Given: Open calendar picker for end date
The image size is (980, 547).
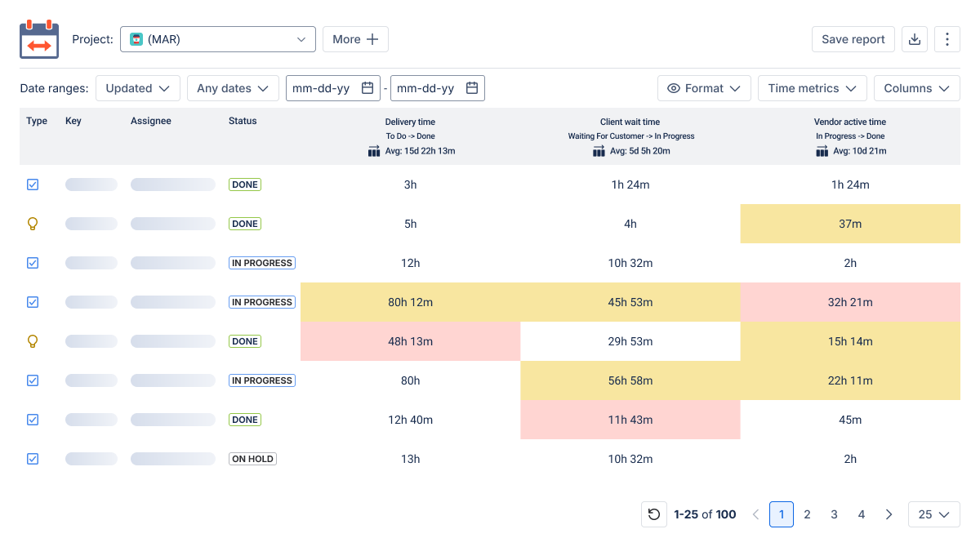Looking at the screenshot, I should tap(472, 88).
